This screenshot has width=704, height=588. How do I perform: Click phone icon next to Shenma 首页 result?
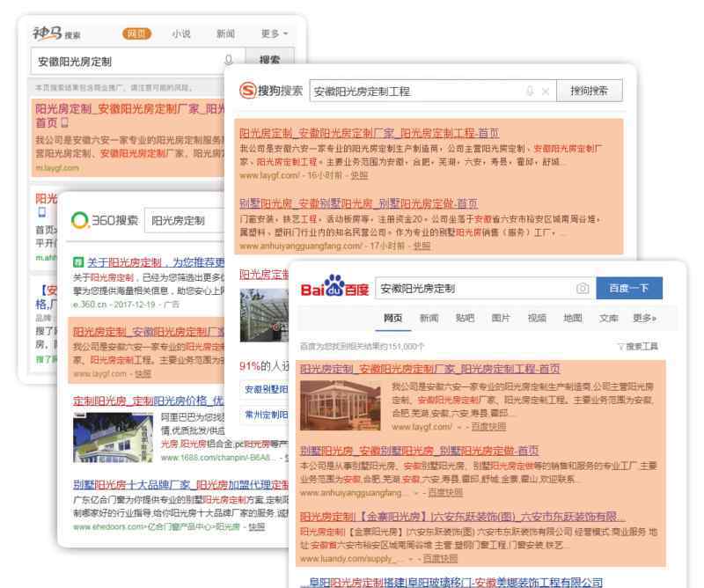click(64, 122)
